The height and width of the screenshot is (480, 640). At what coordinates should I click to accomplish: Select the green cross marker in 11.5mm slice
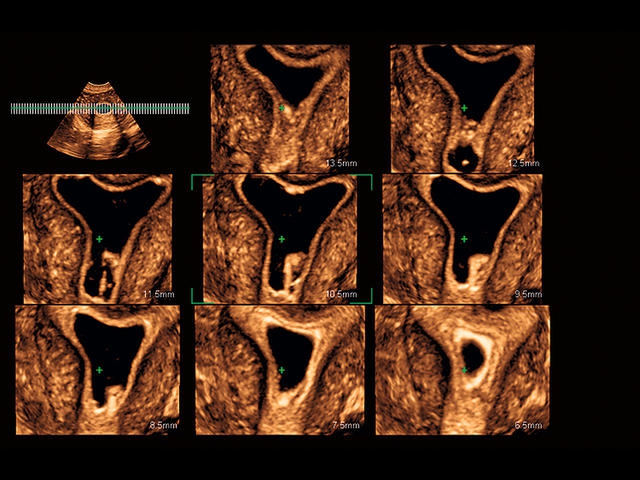pos(100,239)
